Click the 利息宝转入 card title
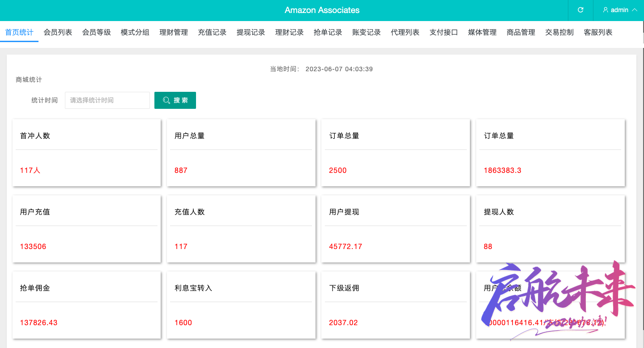 pyautogui.click(x=193, y=288)
